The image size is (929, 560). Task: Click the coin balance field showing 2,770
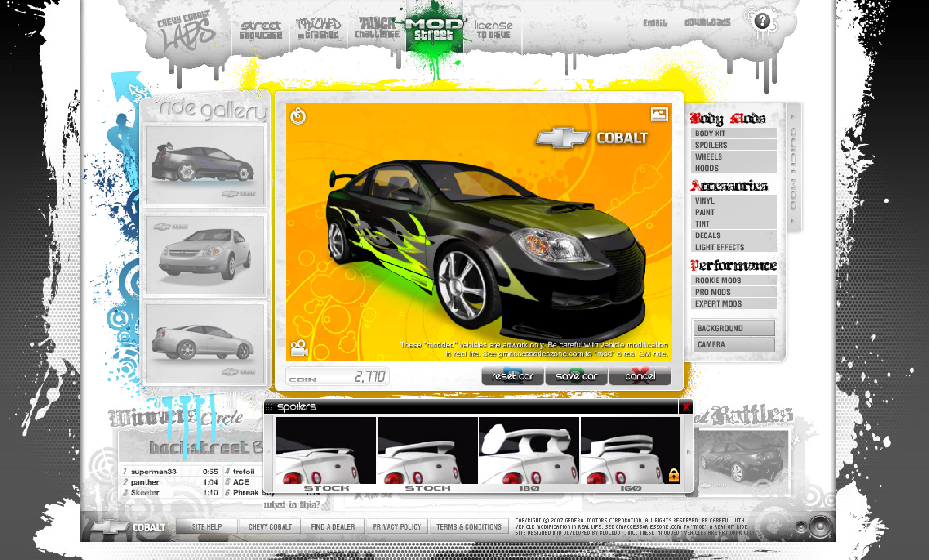[x=338, y=376]
